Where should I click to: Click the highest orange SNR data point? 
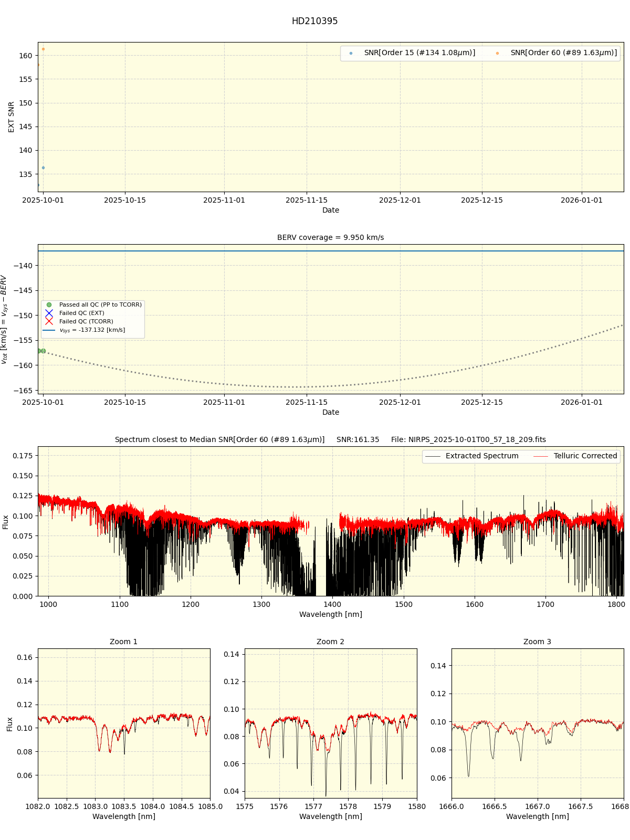(x=43, y=49)
